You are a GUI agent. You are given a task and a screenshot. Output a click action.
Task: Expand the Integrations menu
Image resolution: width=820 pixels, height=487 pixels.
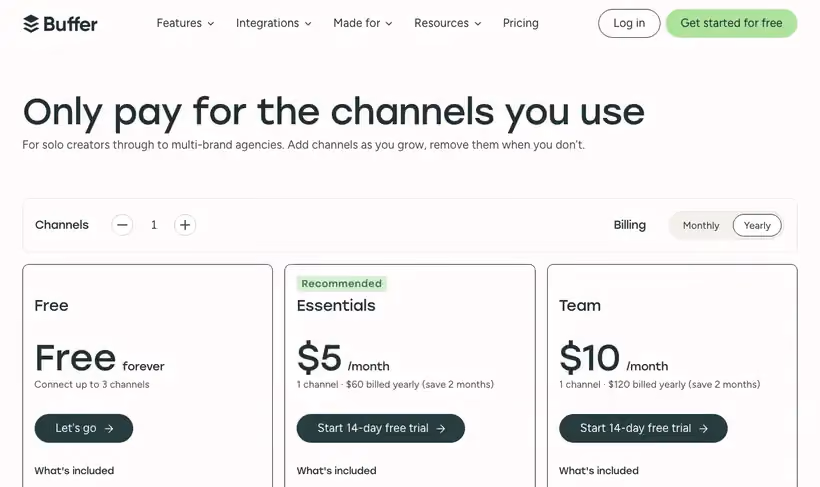[x=274, y=23]
